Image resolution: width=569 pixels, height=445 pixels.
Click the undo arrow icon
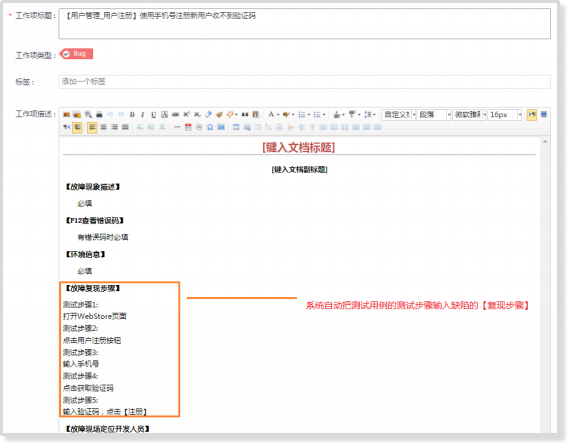pos(110,115)
